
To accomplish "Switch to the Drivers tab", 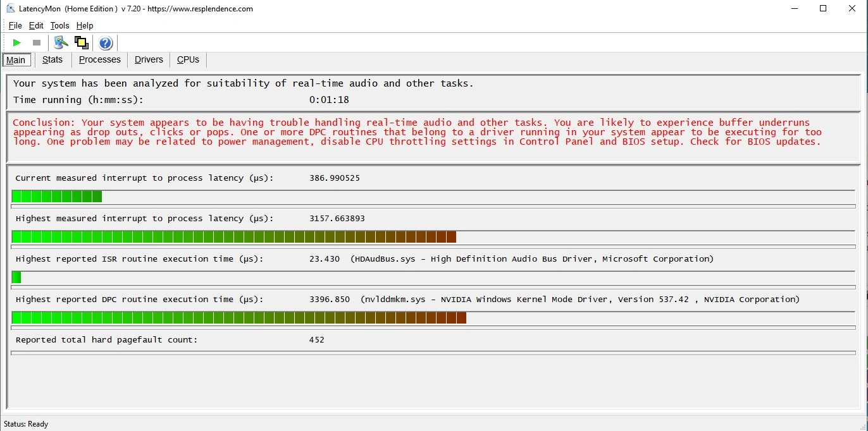I will pos(149,59).
